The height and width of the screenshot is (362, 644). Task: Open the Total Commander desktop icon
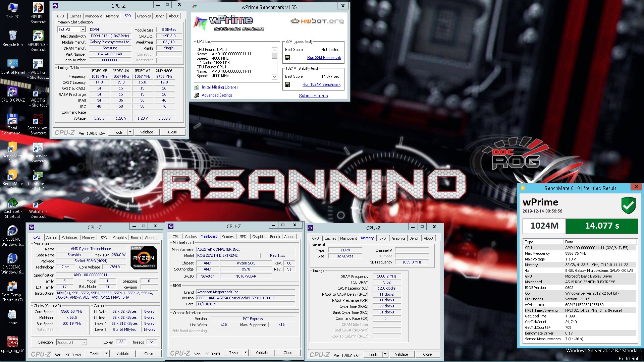[x=12, y=124]
